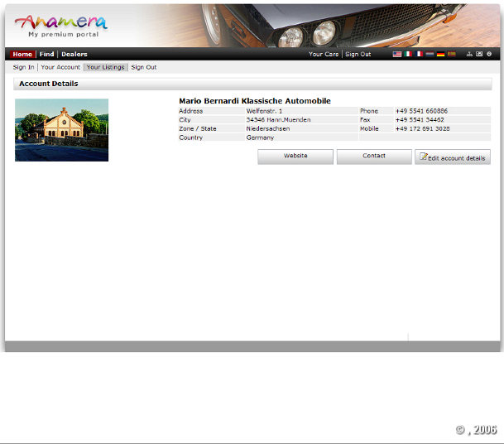Select city value 34346 Hann.Muenden

tap(278, 119)
